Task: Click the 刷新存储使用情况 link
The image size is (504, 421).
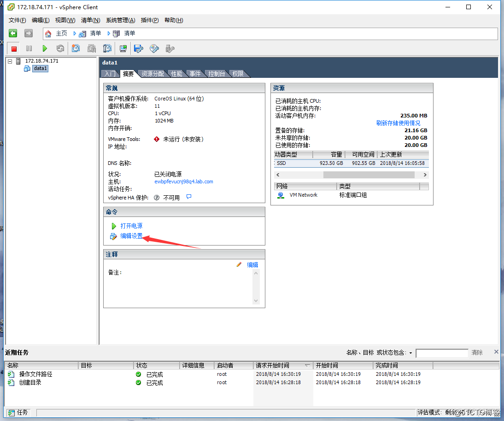Action: pos(398,123)
